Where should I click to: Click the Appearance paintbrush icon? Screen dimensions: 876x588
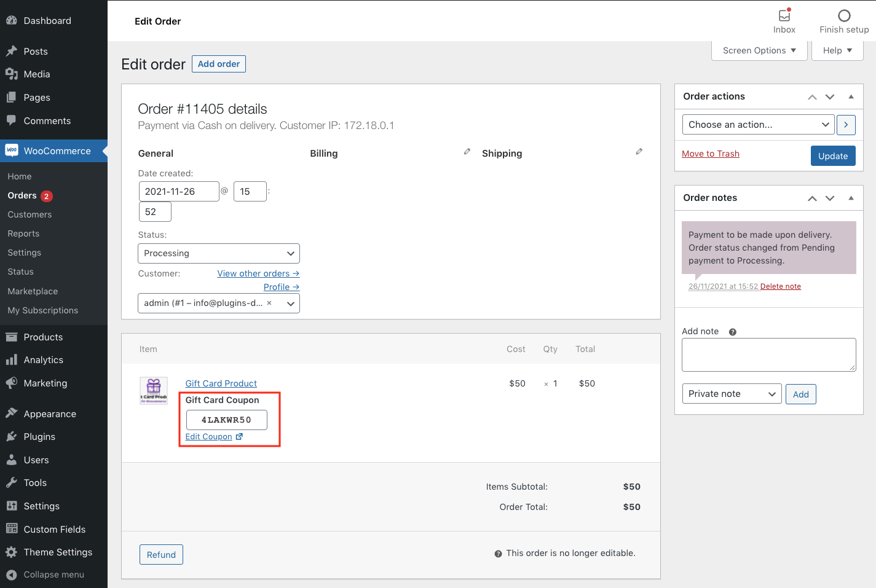tap(11, 414)
